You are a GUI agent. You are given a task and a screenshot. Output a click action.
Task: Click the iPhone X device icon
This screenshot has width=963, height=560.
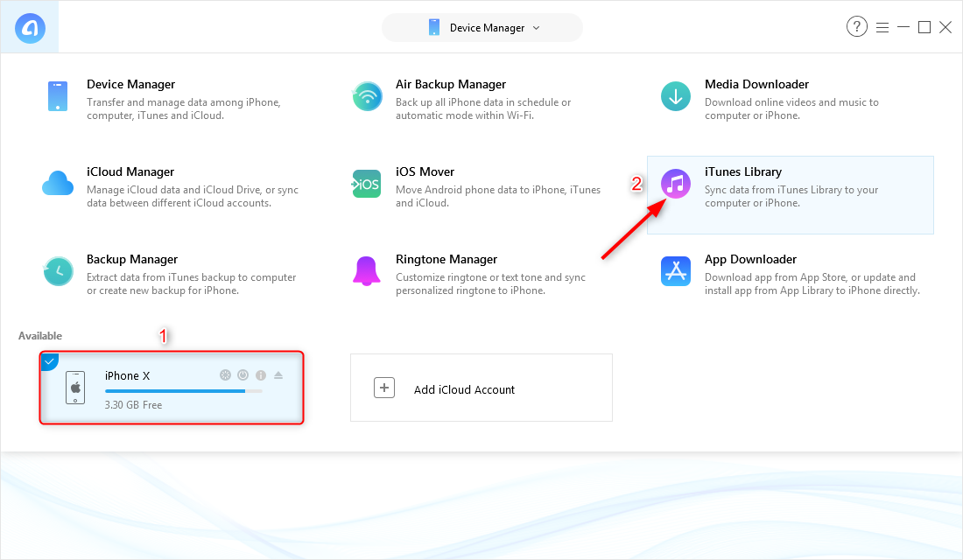point(75,388)
